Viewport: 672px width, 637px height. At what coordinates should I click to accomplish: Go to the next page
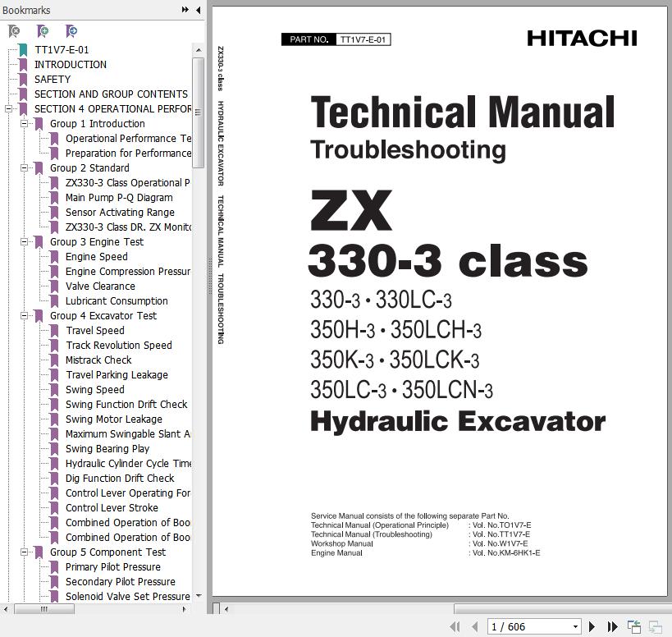click(x=592, y=626)
